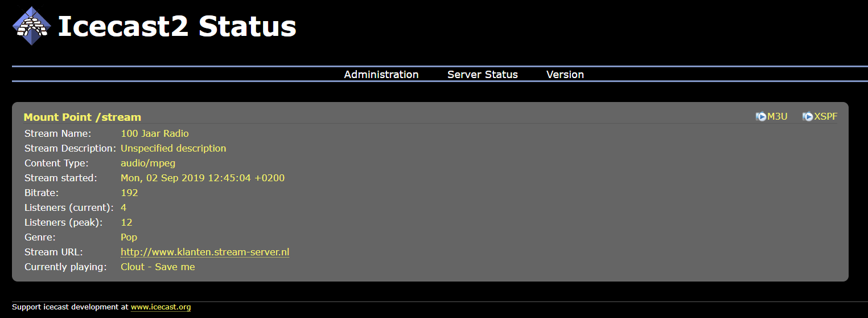Click the Pop genre value
The width and height of the screenshot is (868, 318).
(x=129, y=237)
